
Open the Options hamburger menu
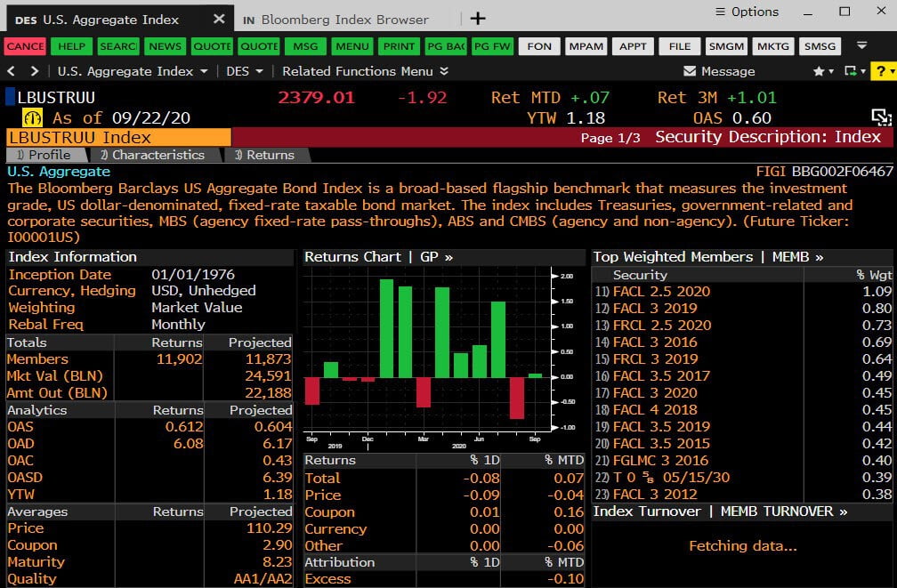click(x=747, y=12)
